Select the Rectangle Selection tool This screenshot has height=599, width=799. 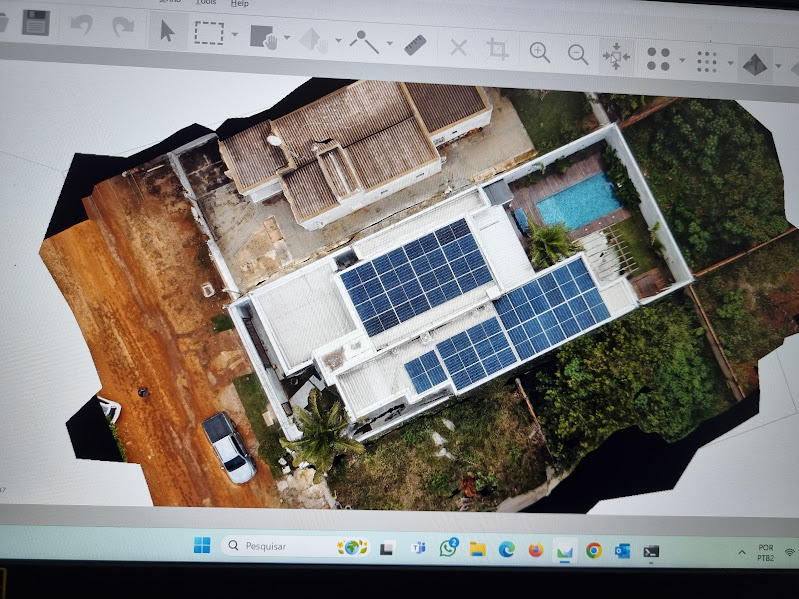click(x=208, y=32)
